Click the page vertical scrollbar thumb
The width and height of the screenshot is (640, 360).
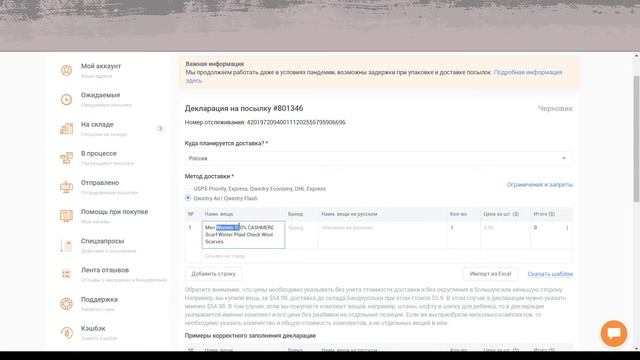[x=636, y=139]
